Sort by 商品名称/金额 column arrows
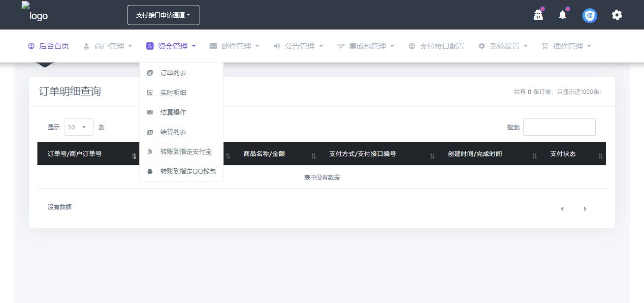The image size is (644, 303). pyautogui.click(x=313, y=156)
